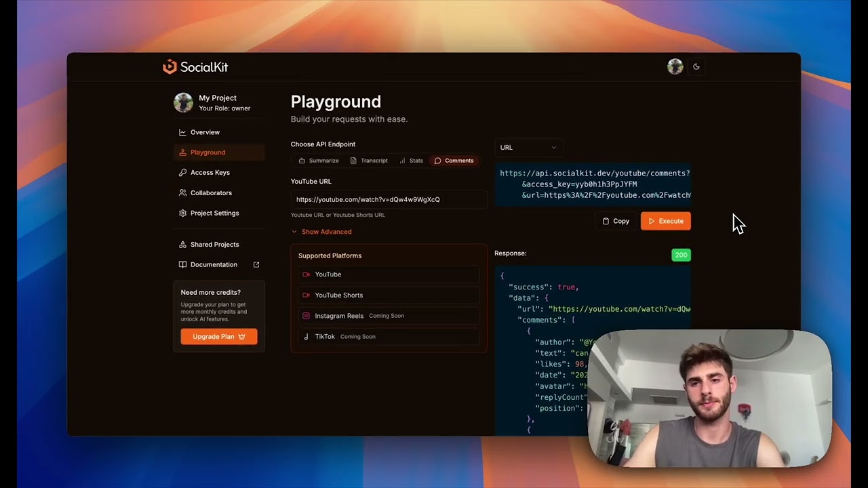Screen dimensions: 868x488
Task: Click the Documentation book icon
Action: point(182,264)
